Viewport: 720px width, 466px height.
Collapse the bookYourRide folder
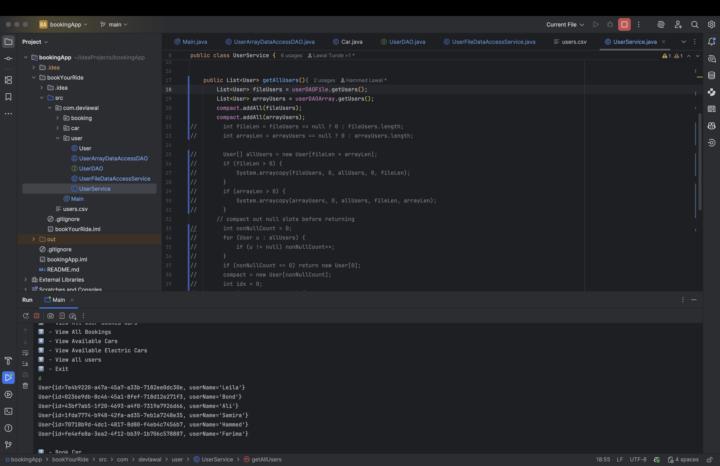click(34, 78)
